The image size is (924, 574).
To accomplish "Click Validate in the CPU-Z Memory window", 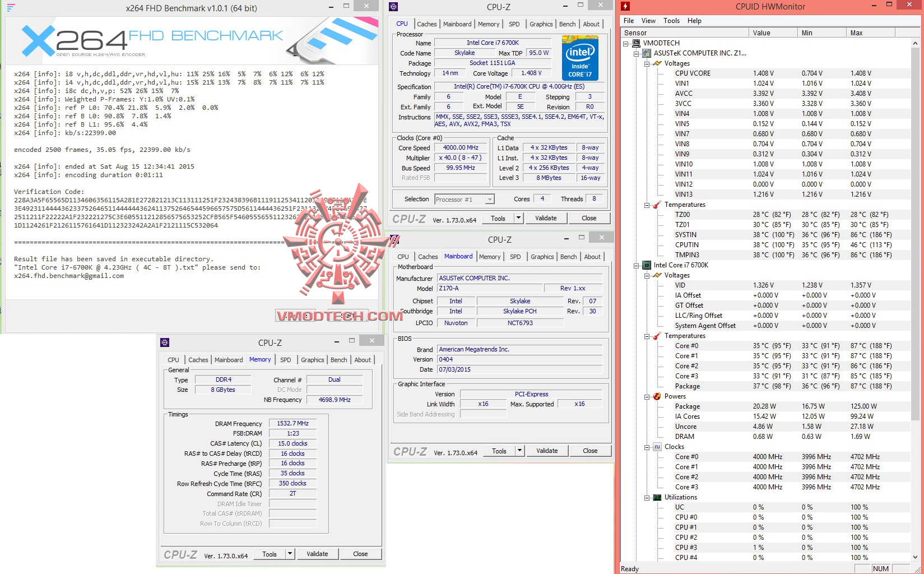I will coord(317,554).
